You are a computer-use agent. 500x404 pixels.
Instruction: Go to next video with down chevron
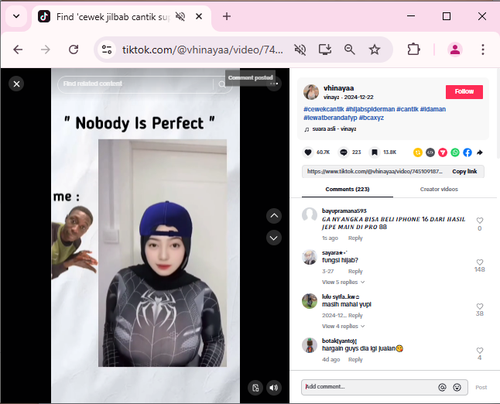point(274,238)
